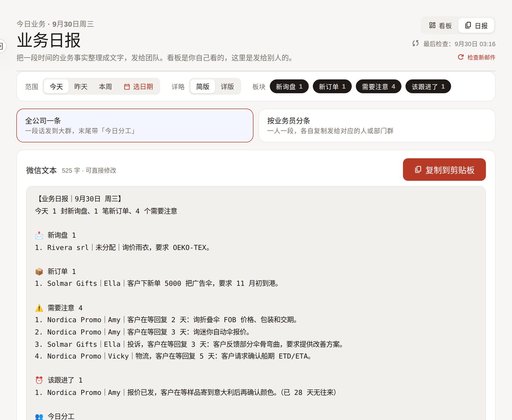Select the 全公司一条 report mode card
Image resolution: width=512 pixels, height=420 pixels.
135,125
